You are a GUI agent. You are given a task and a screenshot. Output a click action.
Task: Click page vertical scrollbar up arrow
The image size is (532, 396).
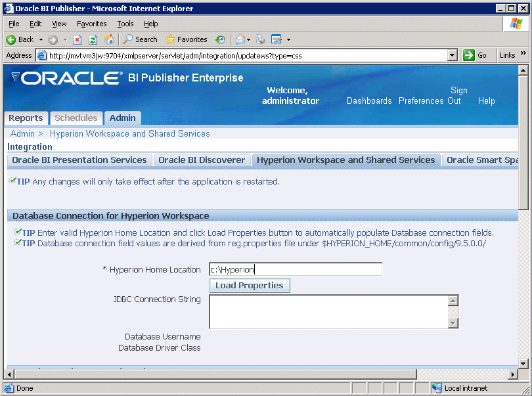point(523,70)
